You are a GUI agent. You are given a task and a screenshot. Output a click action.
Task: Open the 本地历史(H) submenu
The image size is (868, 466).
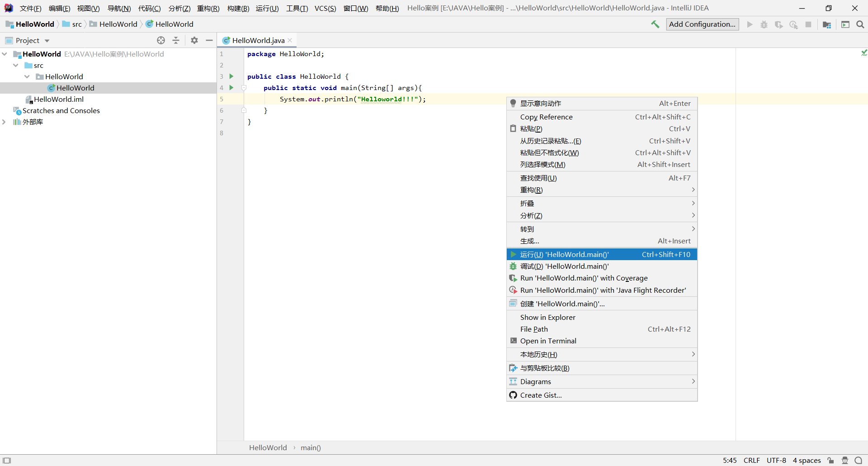tap(602, 355)
